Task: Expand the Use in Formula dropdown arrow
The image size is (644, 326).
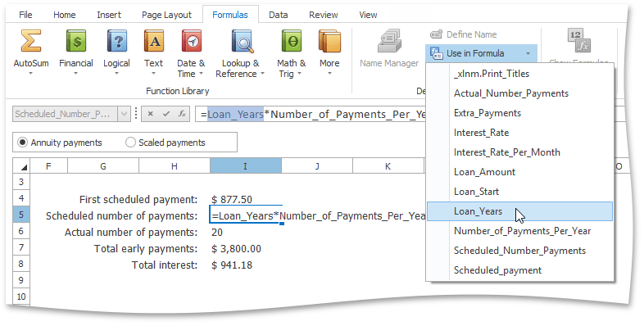Action: coord(528,53)
